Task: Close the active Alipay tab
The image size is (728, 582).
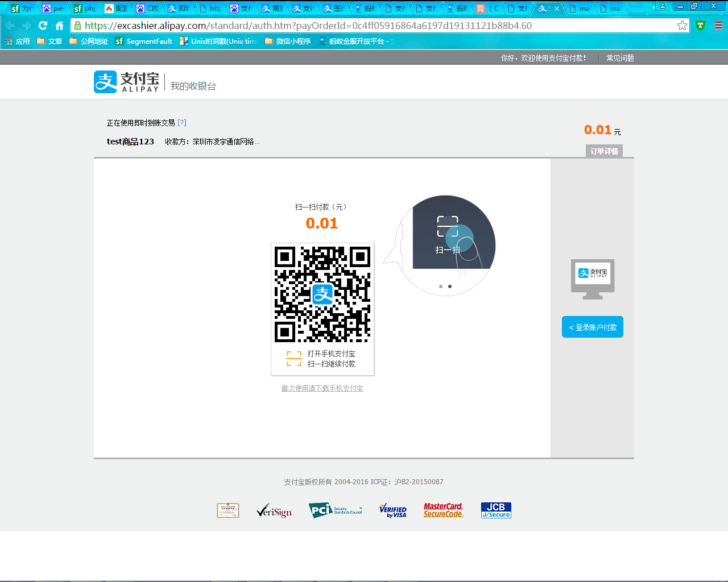Action: point(557,9)
